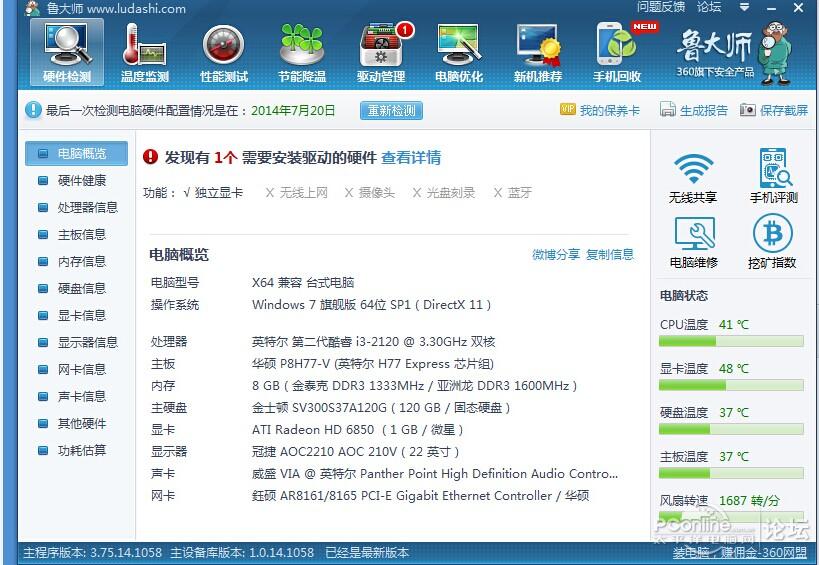Click the 保存截屏 link
819x565 pixels.
tap(784, 110)
